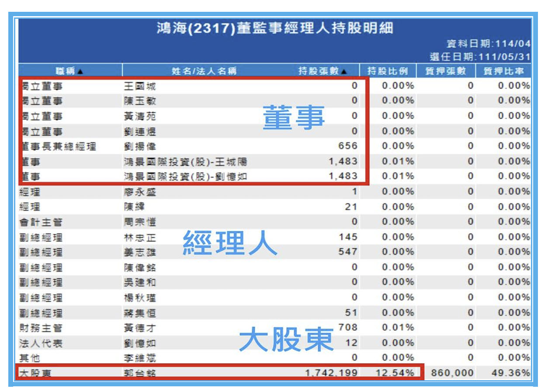This screenshot has height=392, width=548.
Task: Select the name 陳玉敏
Action: point(140,101)
